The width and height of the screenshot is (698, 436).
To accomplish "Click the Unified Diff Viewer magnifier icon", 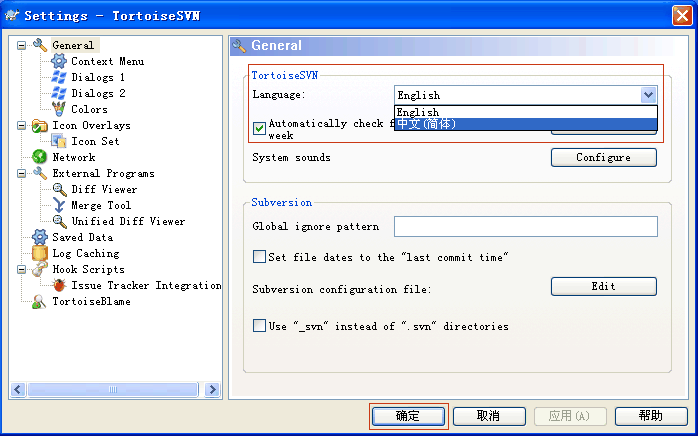I will [59, 221].
